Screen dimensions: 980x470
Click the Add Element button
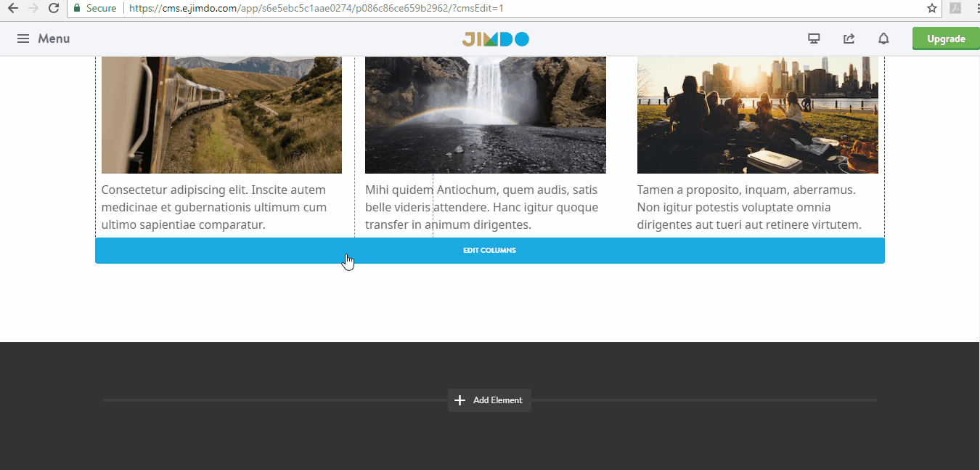490,400
